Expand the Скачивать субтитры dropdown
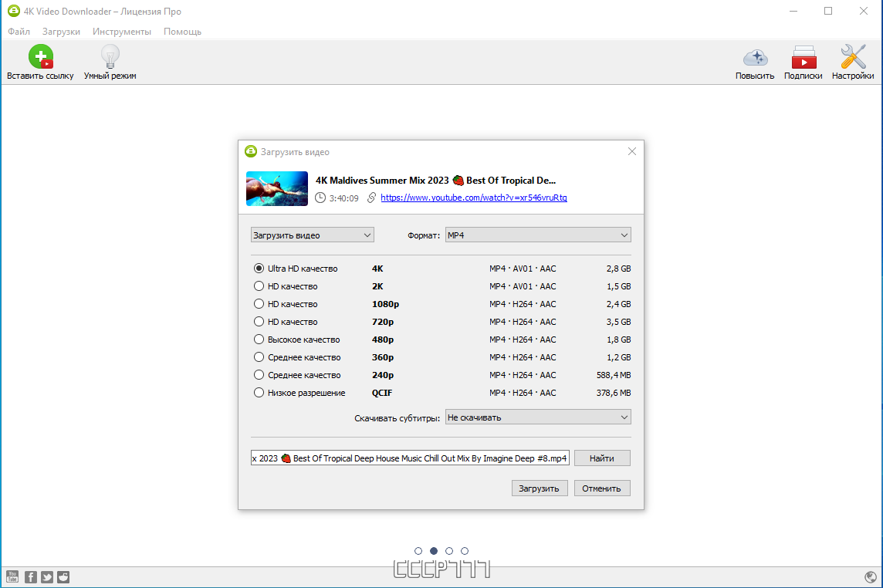The height and width of the screenshot is (588, 883). (538, 417)
